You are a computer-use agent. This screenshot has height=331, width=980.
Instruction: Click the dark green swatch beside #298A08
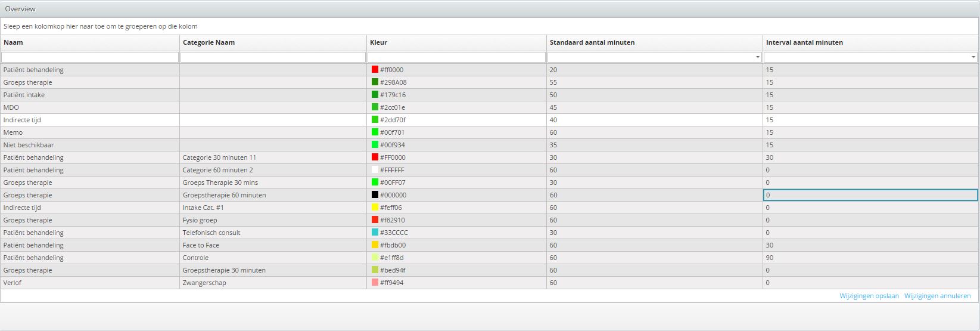click(375, 82)
